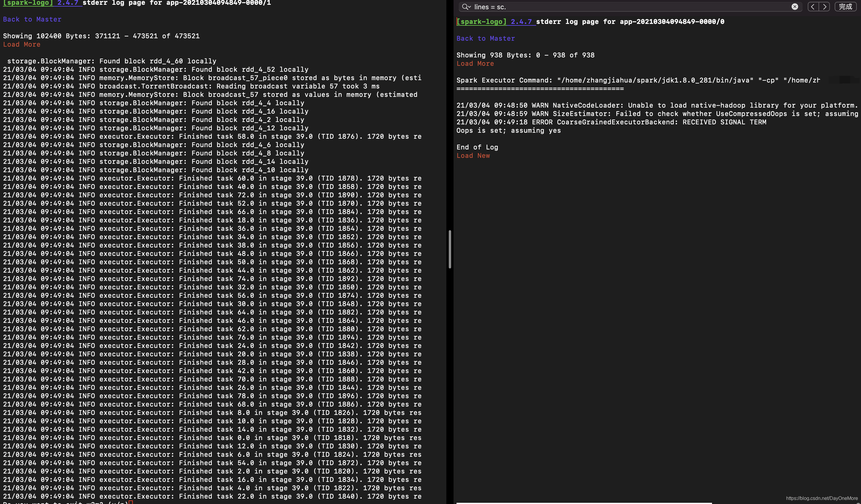861x504 pixels.
Task: Go to previous search match arrow
Action: (x=813, y=7)
